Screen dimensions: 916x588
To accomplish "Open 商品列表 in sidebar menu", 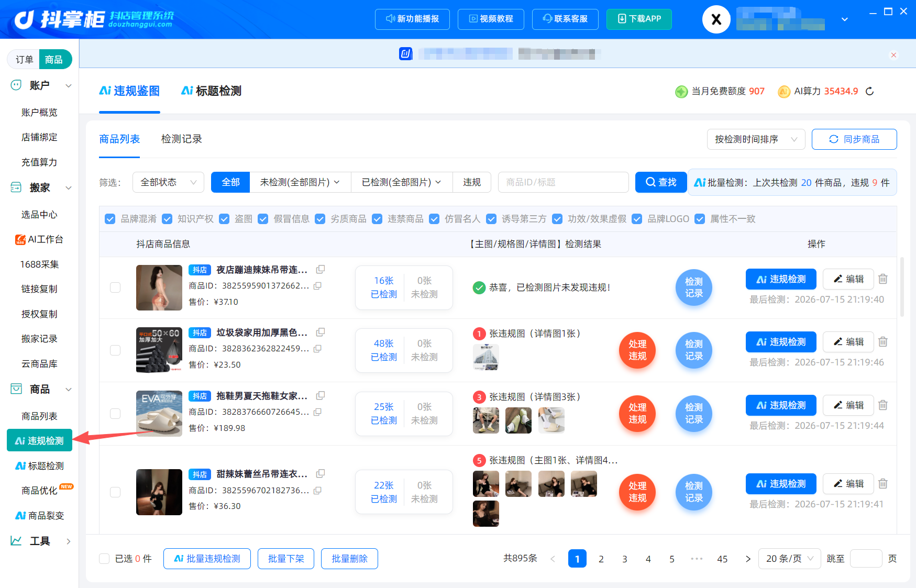I will pos(40,416).
